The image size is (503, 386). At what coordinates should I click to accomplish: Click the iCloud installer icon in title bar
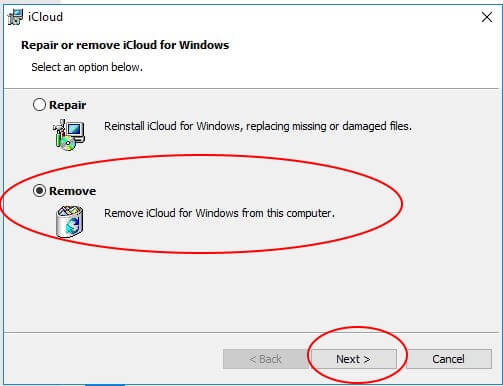(x=15, y=17)
